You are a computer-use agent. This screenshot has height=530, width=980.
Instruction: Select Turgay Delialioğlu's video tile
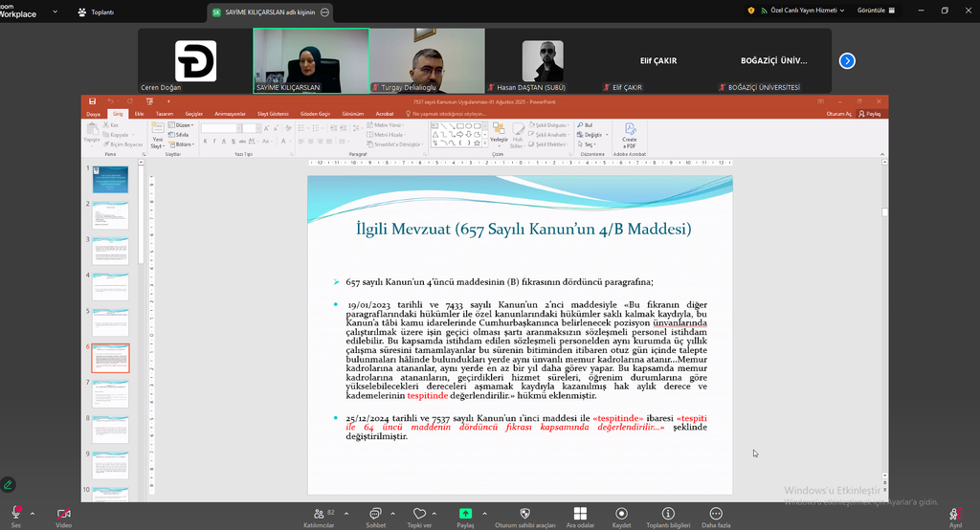tap(427, 60)
